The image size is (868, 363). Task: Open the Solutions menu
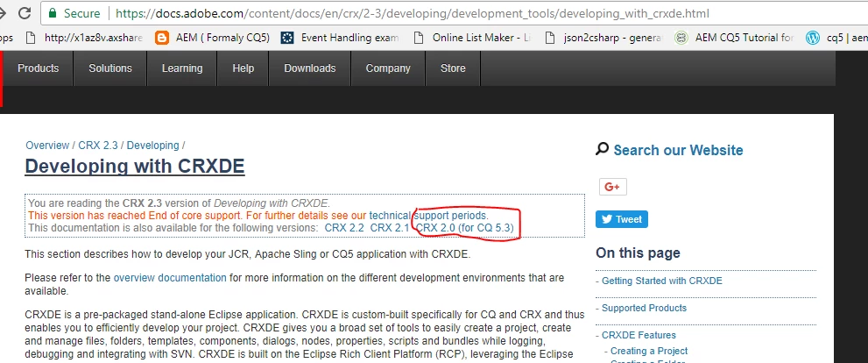coord(110,68)
